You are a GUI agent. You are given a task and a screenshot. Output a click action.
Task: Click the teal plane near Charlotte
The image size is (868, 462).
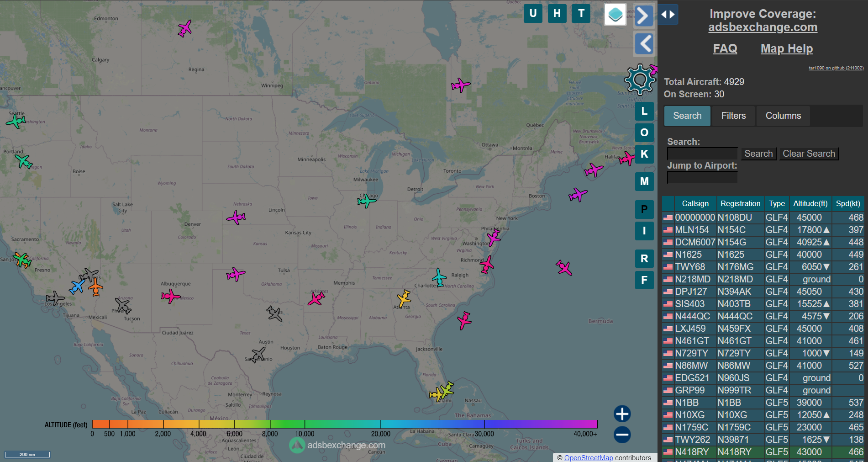pyautogui.click(x=439, y=277)
